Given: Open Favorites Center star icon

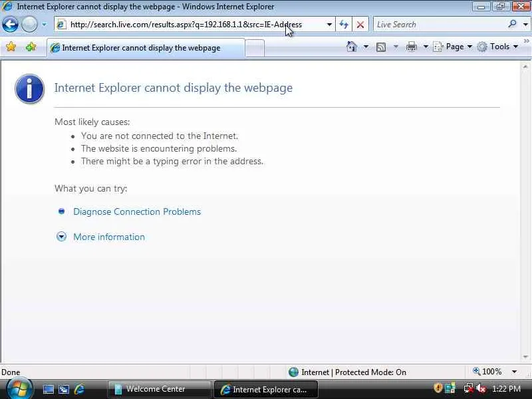Looking at the screenshot, I should coord(11,47).
